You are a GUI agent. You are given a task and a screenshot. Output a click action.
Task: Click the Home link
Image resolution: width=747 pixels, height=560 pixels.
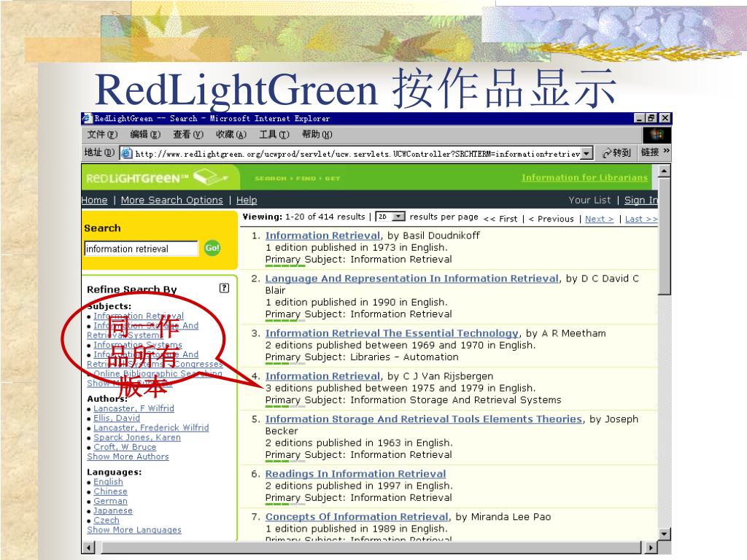[x=94, y=200]
